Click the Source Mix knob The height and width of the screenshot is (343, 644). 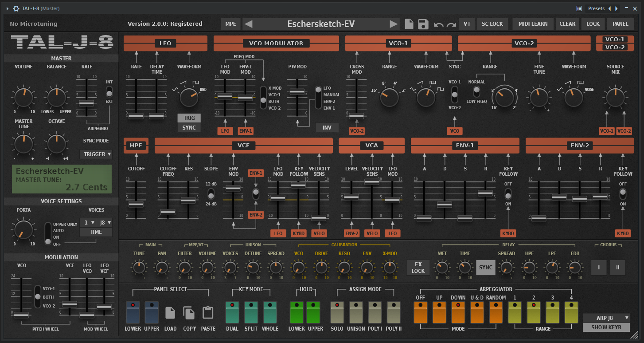pos(615,97)
